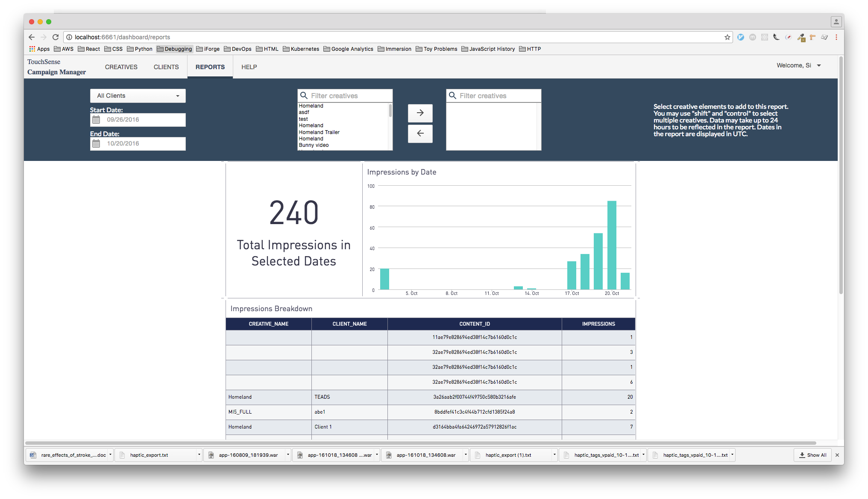Click the right arrow to add creatives
Viewport: 868px width, 499px height.
tap(420, 113)
